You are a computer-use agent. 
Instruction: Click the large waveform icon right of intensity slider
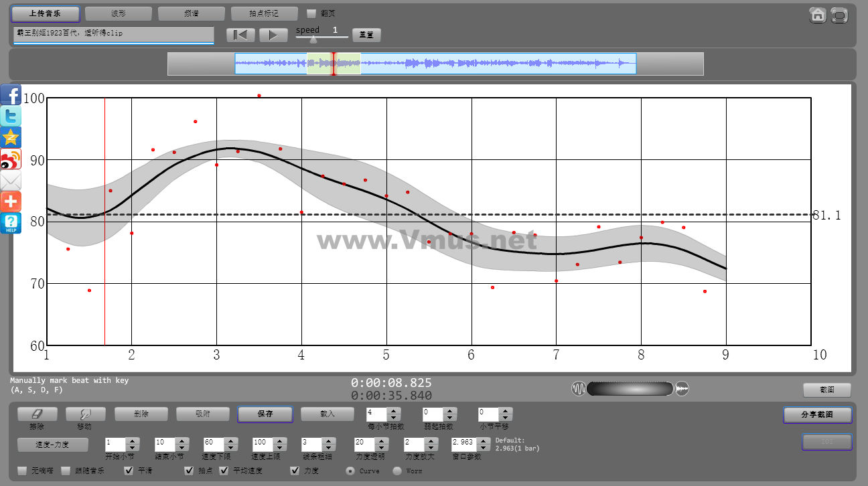[x=682, y=389]
